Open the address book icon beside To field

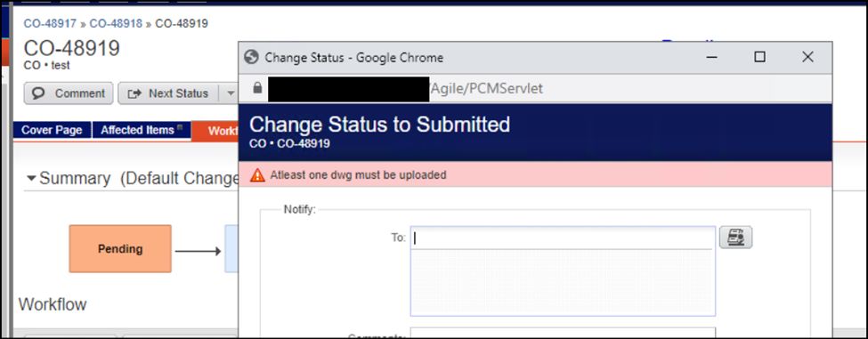click(x=735, y=238)
